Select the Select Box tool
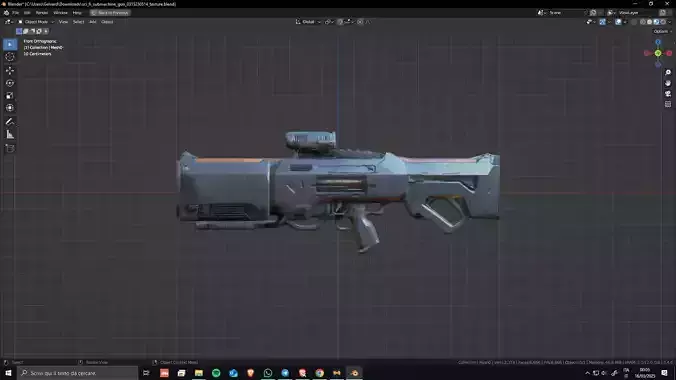Viewport: 676px width, 380px height. pyautogui.click(x=10, y=44)
